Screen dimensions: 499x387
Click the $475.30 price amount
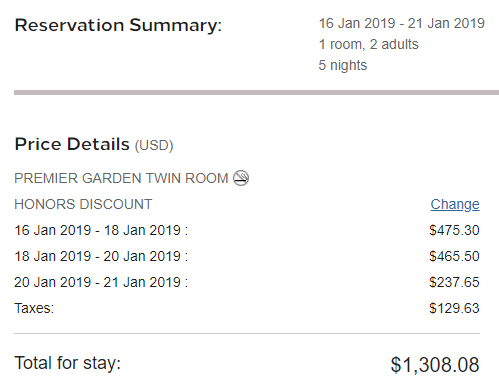454,230
